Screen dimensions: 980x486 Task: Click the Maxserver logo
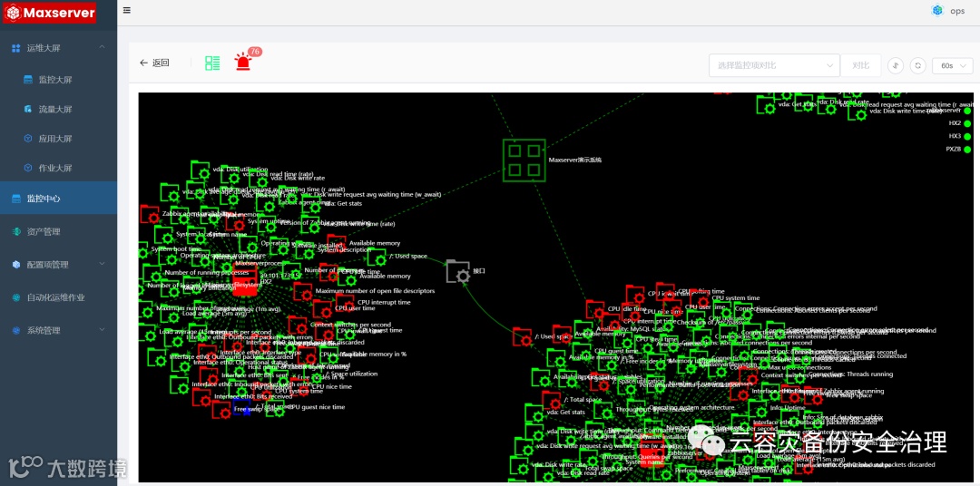coord(49,13)
